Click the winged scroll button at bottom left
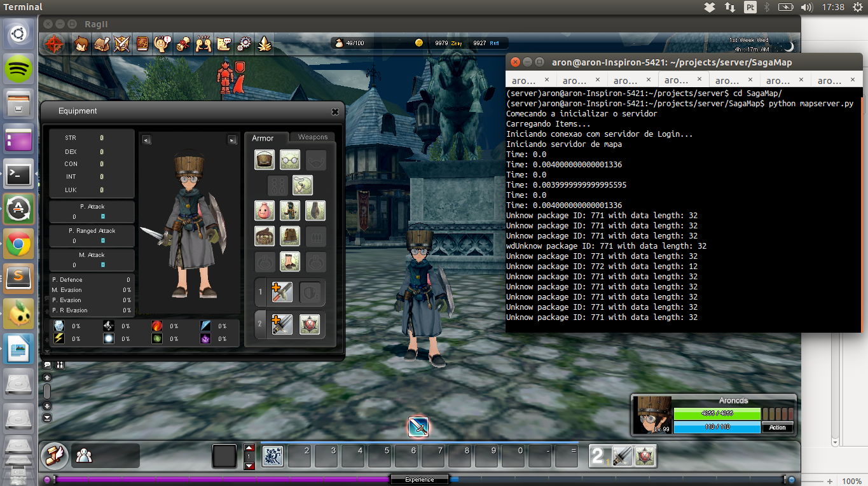Screen dimensions: 868x486 tap(55, 455)
